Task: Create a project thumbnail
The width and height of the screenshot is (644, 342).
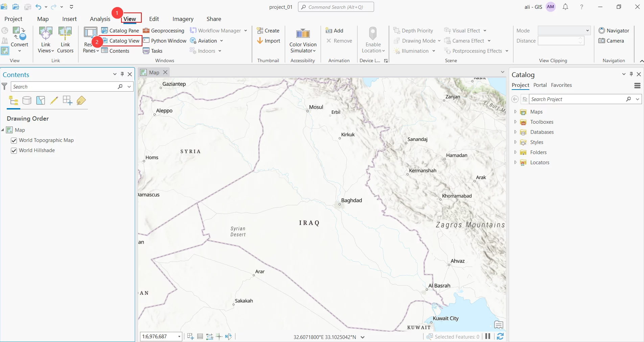Action: [x=268, y=30]
